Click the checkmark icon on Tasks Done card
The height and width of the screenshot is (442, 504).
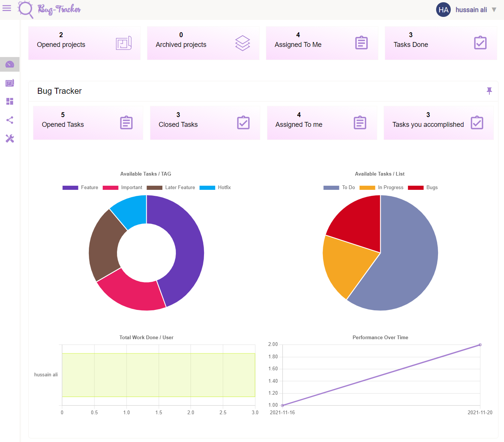pos(480,43)
